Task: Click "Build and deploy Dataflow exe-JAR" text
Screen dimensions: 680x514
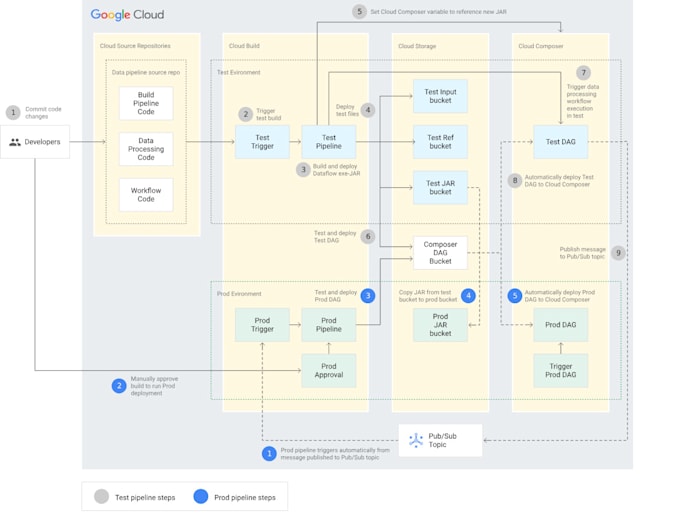Action: point(337,170)
